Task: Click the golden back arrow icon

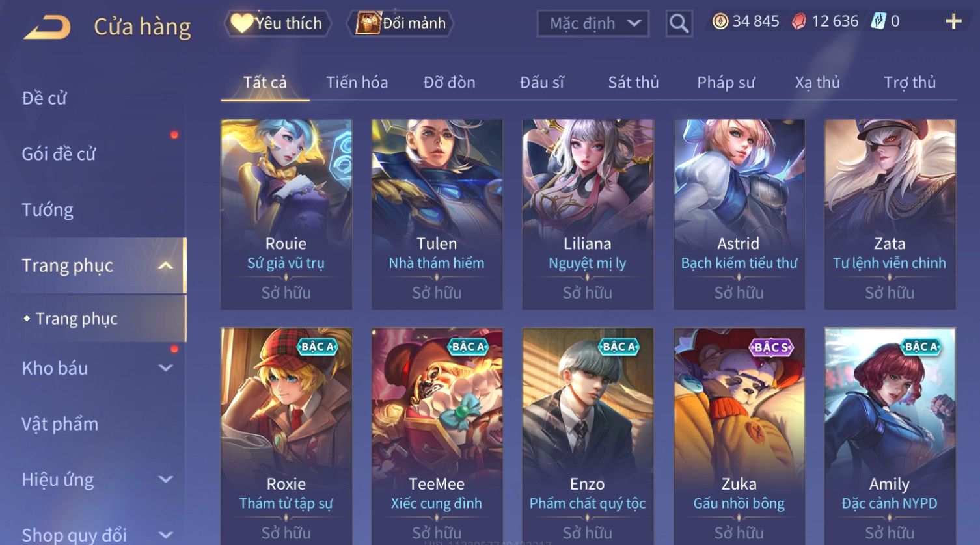Action: click(x=48, y=27)
